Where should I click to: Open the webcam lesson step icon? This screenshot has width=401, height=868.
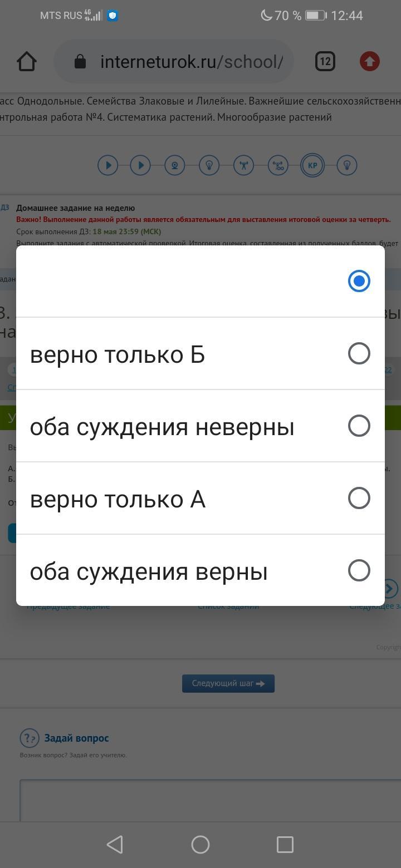tap(174, 165)
